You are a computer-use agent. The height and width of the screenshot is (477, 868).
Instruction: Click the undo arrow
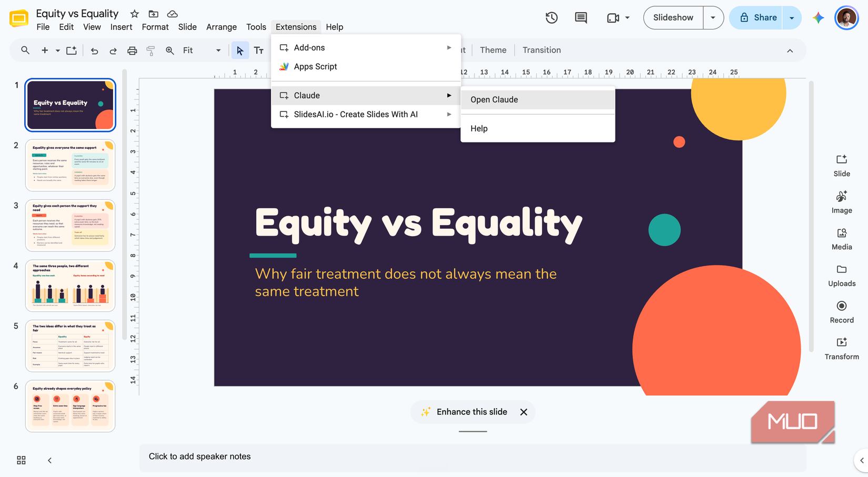(94, 50)
